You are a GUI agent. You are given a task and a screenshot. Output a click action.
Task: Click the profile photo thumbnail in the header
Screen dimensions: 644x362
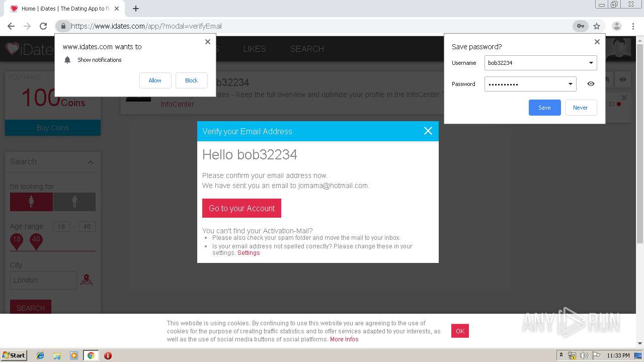pyautogui.click(x=618, y=48)
